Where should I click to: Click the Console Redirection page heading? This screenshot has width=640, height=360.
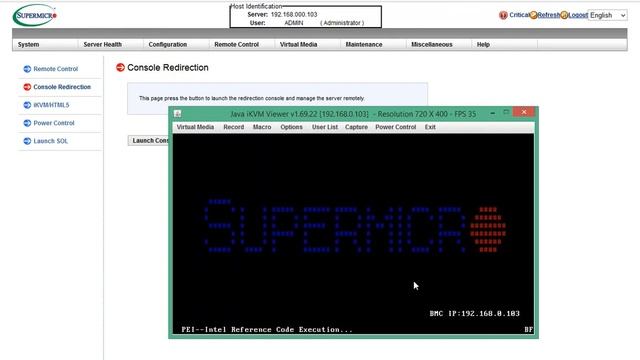coord(168,67)
